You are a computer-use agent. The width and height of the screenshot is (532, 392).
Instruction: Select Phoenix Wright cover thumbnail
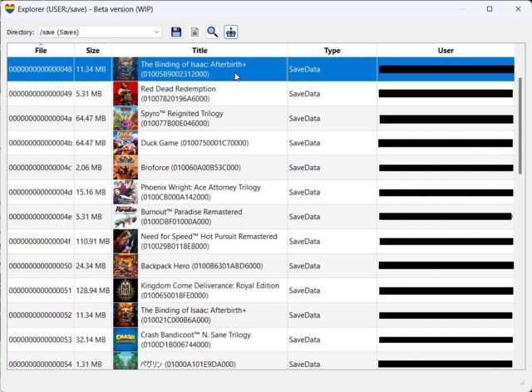(126, 192)
